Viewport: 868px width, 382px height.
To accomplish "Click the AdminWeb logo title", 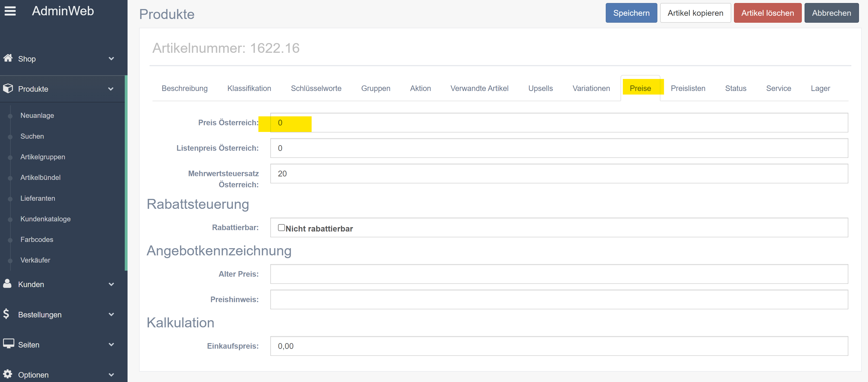I will coord(63,11).
